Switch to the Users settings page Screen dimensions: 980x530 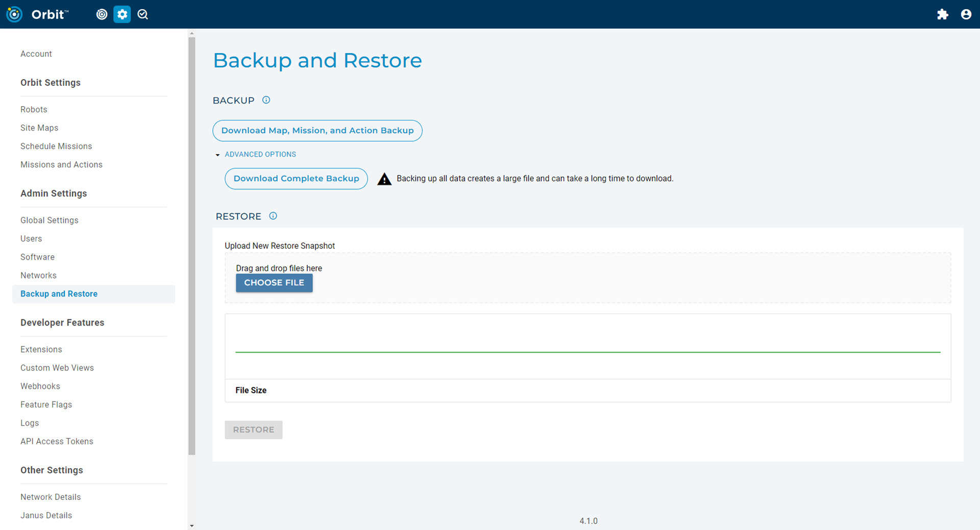31,238
